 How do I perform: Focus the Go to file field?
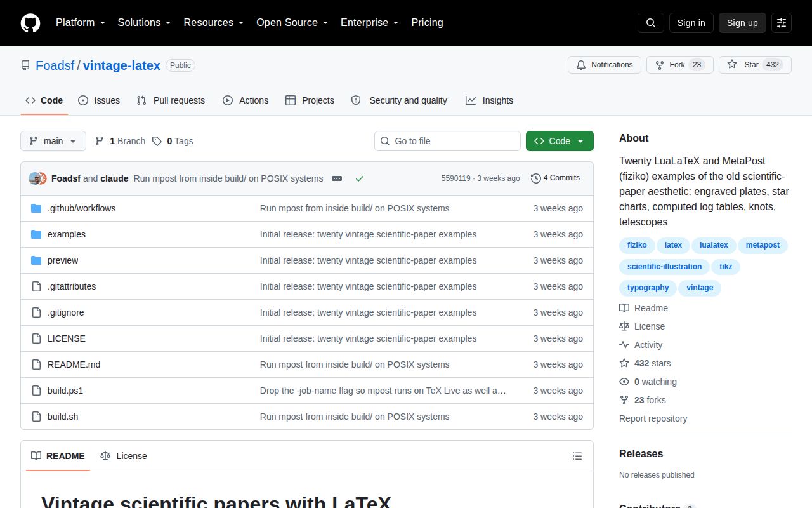pyautogui.click(x=447, y=141)
